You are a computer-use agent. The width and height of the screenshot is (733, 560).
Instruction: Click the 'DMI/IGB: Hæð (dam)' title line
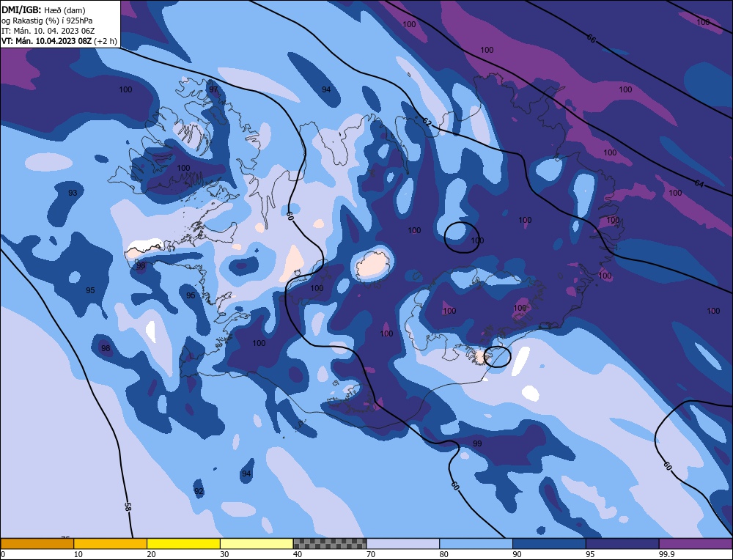(43, 10)
